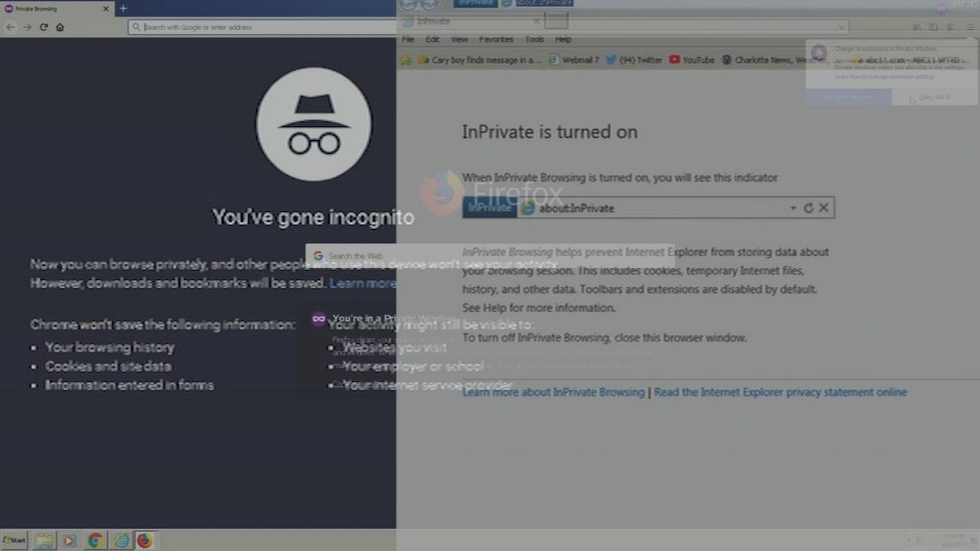Image resolution: width=980 pixels, height=551 pixels.
Task: Go to the Firefox home page icon
Action: 60,27
